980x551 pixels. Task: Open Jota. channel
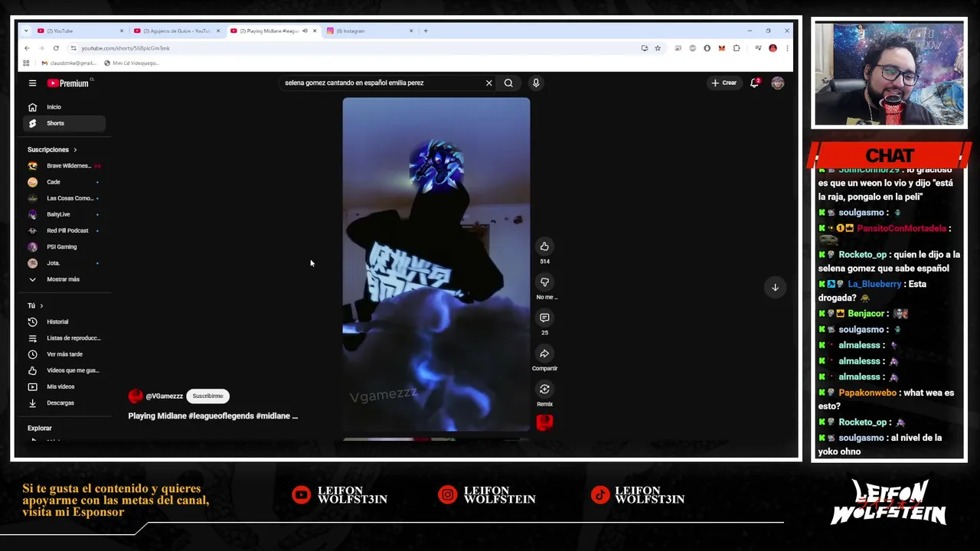click(x=64, y=263)
